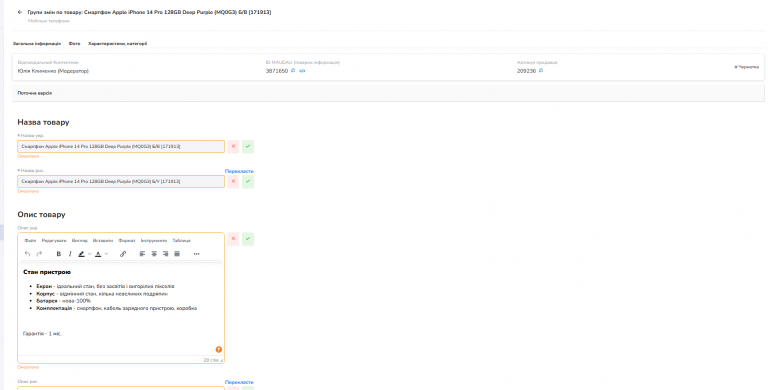The height and width of the screenshot is (390, 768).
Task: Switch to the Фото tab
Action: click(74, 44)
